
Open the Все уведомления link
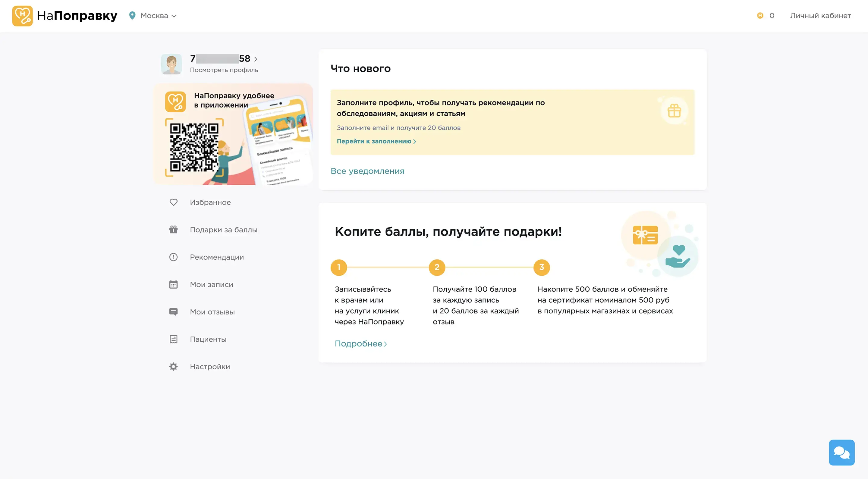pyautogui.click(x=367, y=171)
